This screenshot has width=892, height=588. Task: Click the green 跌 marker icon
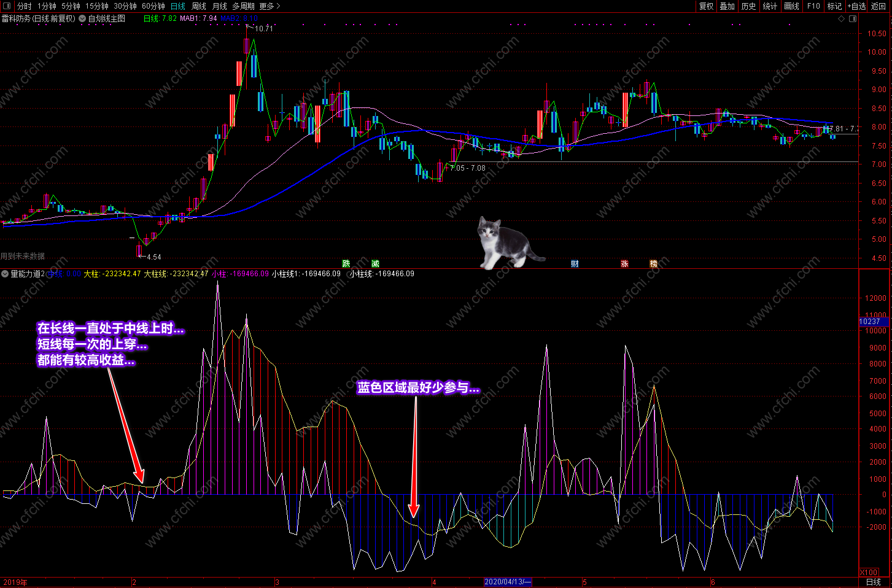tap(346, 264)
